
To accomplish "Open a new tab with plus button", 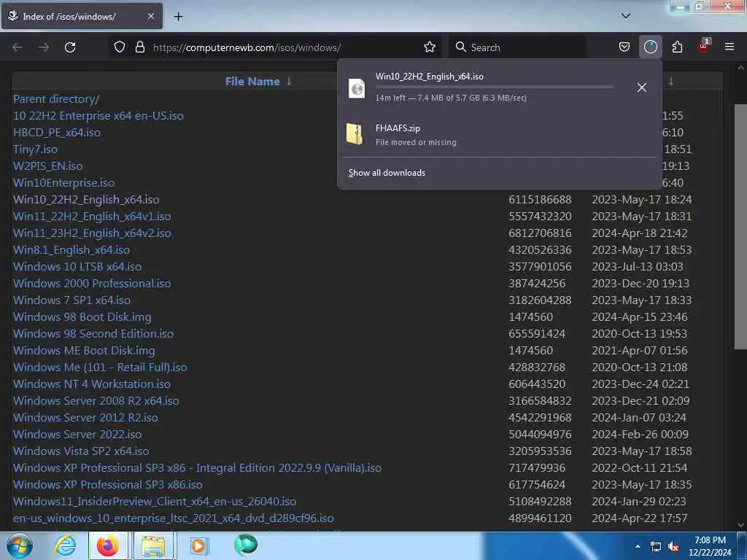I will pos(178,17).
